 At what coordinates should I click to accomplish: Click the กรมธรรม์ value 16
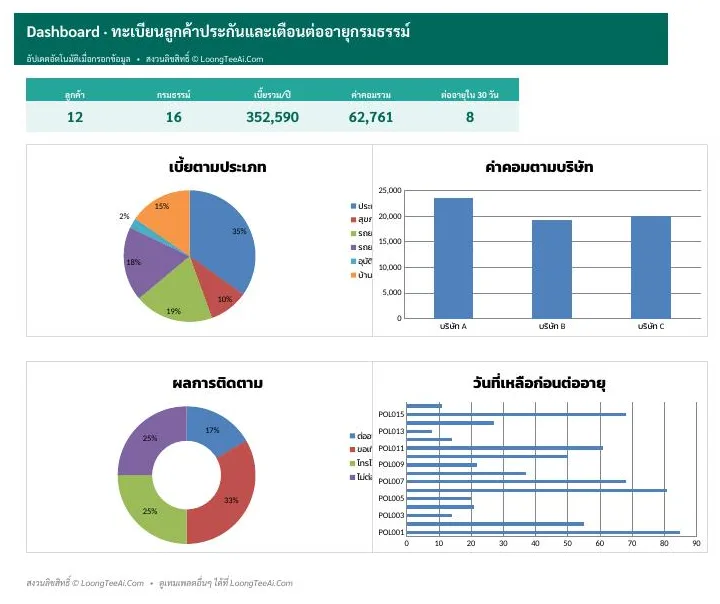point(174,117)
